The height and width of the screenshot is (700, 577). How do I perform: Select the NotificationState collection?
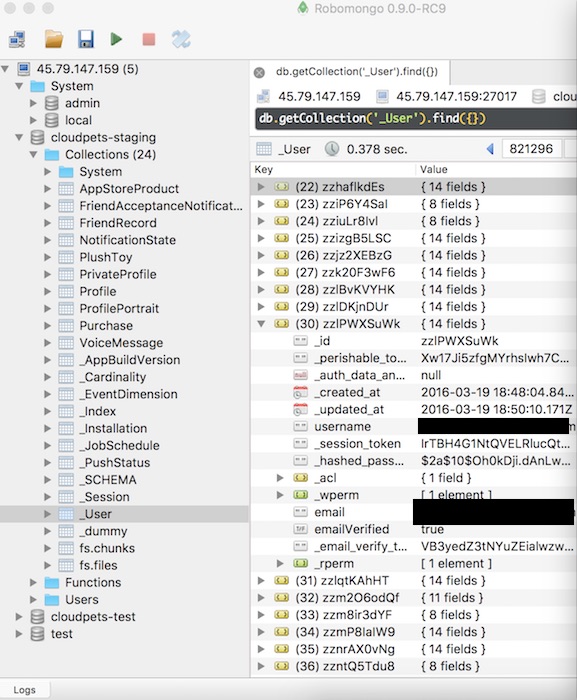[x=128, y=240]
